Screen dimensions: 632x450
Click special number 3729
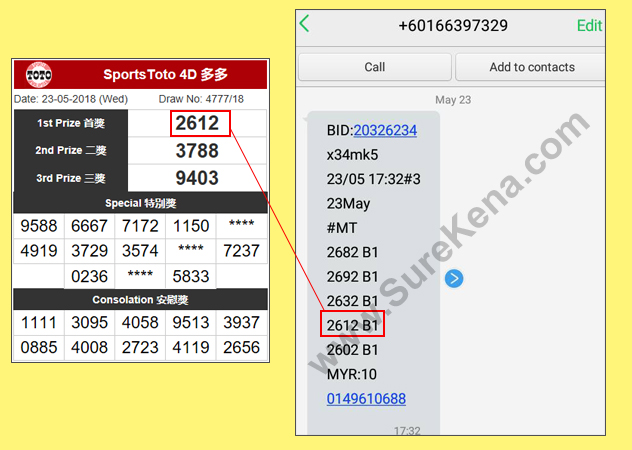pos(89,251)
